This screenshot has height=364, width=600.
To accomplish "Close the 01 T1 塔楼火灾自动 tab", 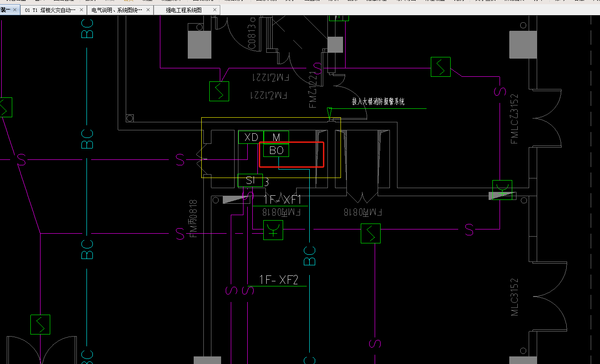I will pos(82,10).
